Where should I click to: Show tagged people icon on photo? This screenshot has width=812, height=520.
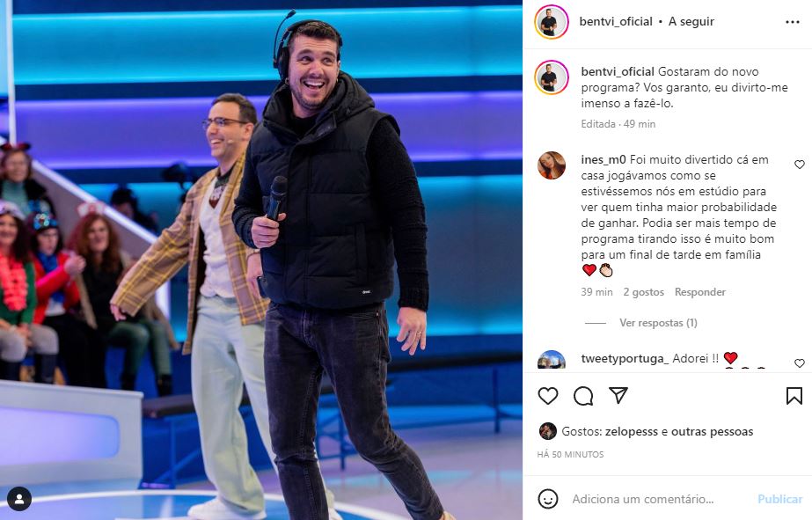click(19, 499)
